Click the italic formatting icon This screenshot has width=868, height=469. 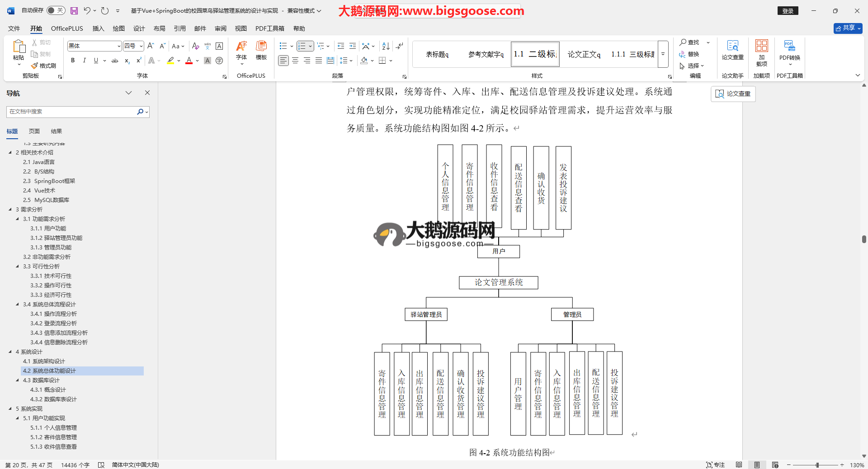(x=84, y=61)
